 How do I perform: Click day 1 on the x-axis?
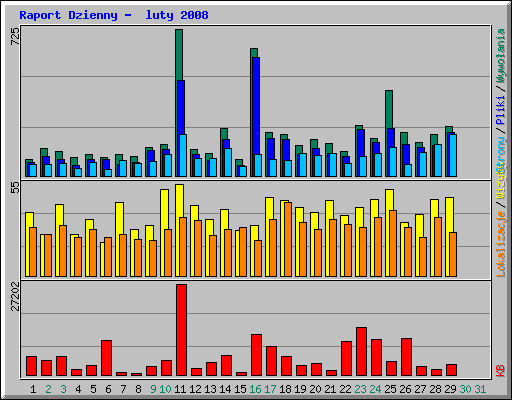[x=33, y=389]
